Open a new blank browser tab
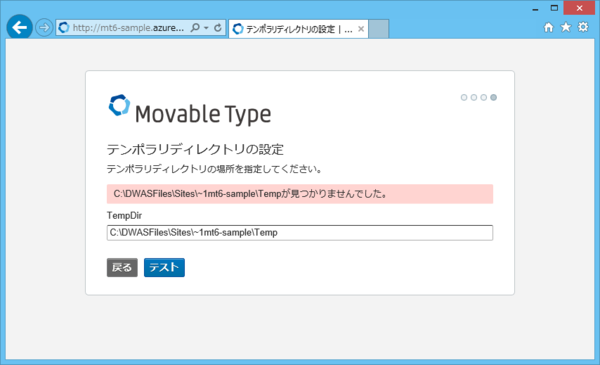 [x=379, y=29]
